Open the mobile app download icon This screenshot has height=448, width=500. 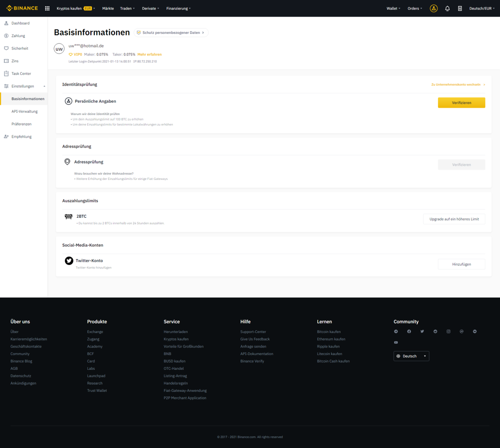click(460, 8)
